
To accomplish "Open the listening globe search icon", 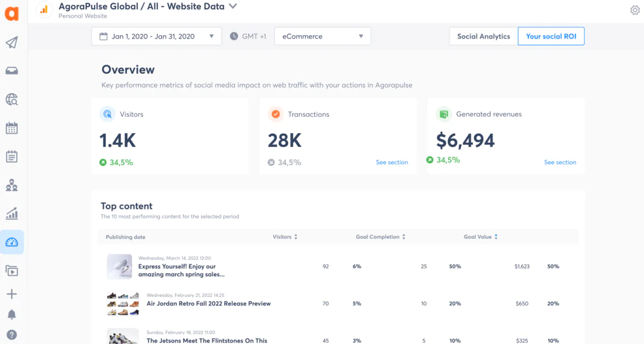I will click(x=12, y=99).
